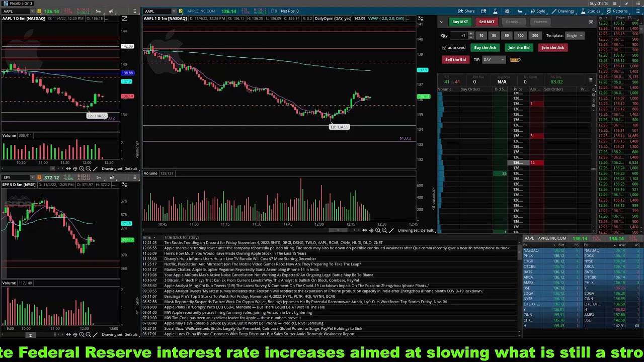
Task: Click Sell MKT button
Action: tap(487, 22)
